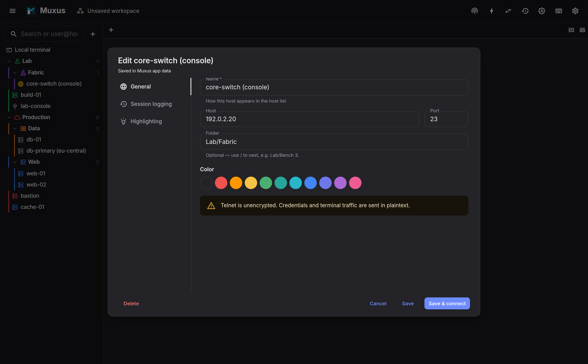Screen dimensions: 588x364
Task: Open the history clock icon in top bar
Action: [525, 11]
